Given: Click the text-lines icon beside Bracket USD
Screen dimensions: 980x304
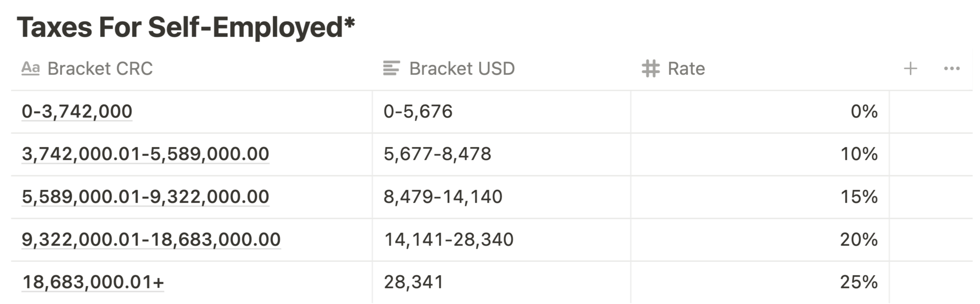Looking at the screenshot, I should (x=391, y=68).
